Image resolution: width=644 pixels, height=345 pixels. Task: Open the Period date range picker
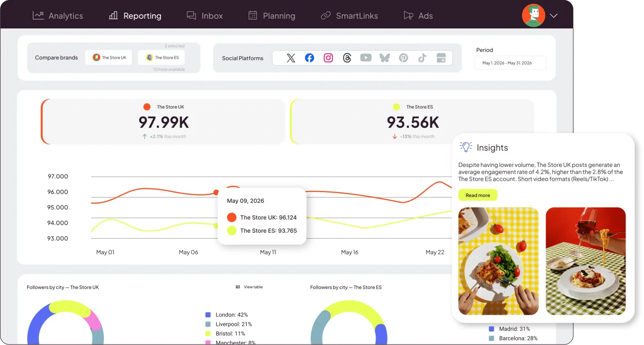coord(510,63)
